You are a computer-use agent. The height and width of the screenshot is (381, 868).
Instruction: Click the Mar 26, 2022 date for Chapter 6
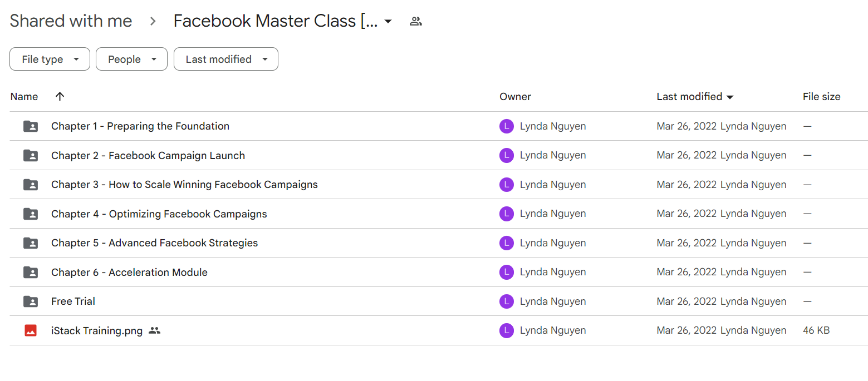pos(686,272)
